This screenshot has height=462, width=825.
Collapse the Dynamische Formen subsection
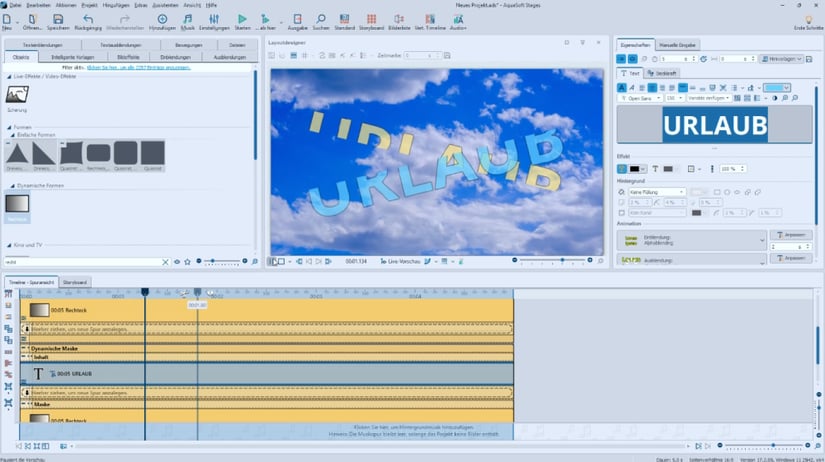(x=13, y=186)
